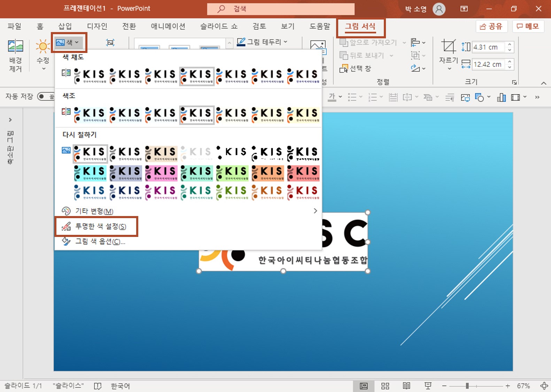Select the Picture Format (그림 서식) tab
Viewport: 551px width, 392px height.
coord(360,26)
